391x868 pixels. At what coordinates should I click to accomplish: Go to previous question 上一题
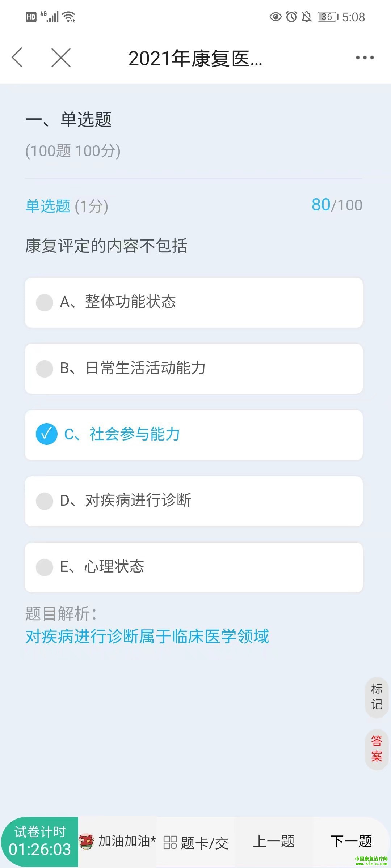(274, 841)
